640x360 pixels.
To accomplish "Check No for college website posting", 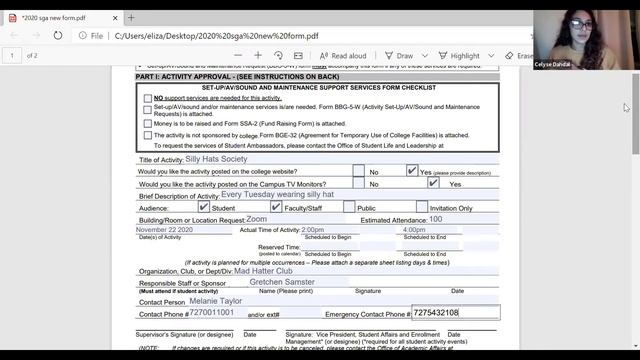I will point(359,171).
